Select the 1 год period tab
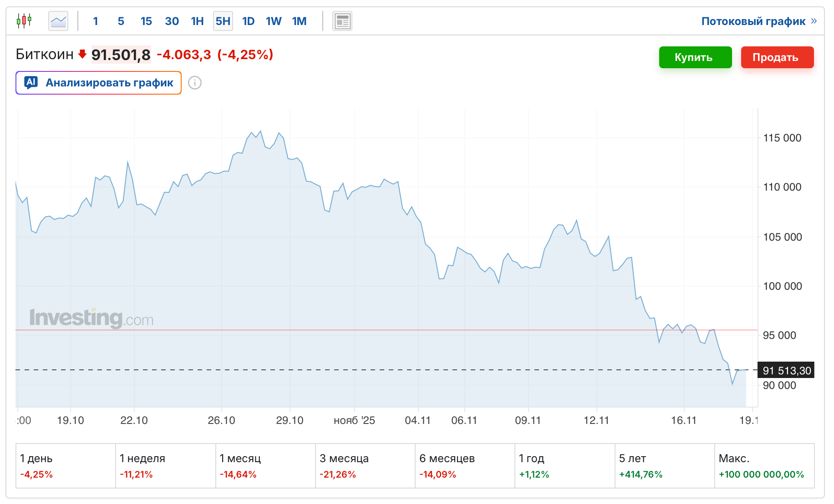 coord(564,466)
